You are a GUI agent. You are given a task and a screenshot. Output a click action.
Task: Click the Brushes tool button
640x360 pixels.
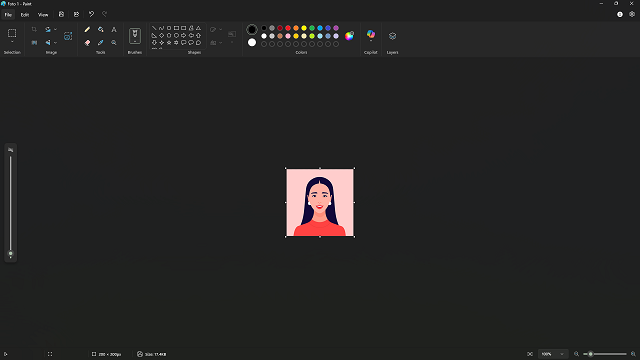[x=135, y=36]
